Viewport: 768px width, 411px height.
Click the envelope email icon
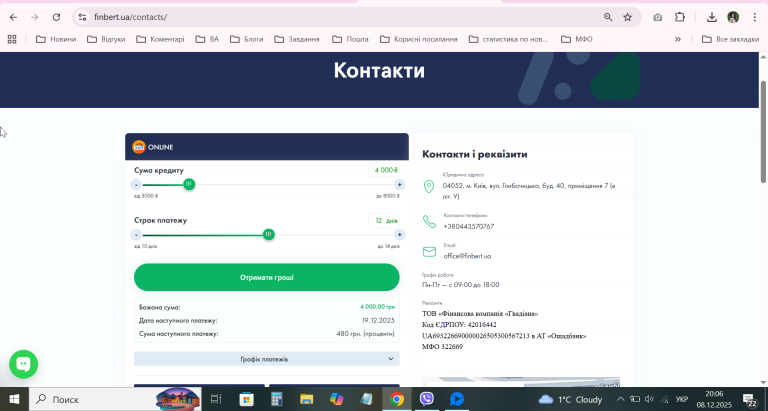tap(429, 251)
